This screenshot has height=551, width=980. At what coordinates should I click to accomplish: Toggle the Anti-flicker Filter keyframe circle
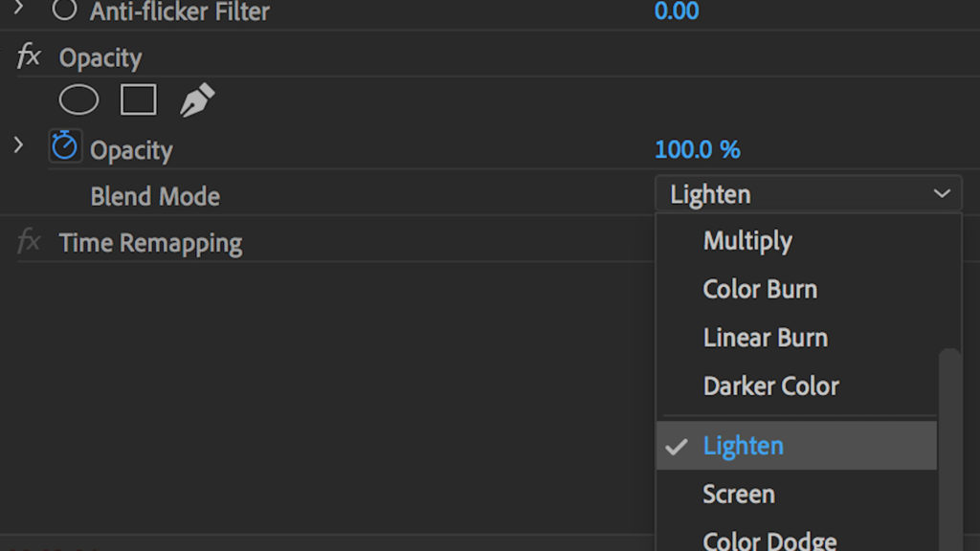coord(64,11)
